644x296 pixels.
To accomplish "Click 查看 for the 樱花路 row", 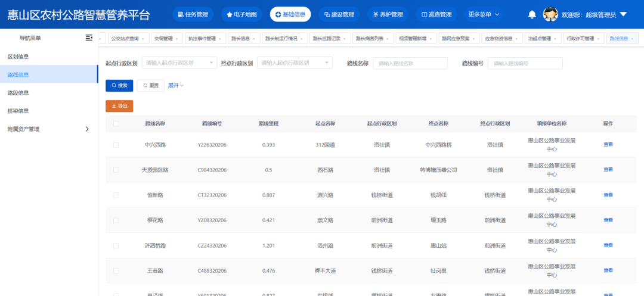I will 608,220.
